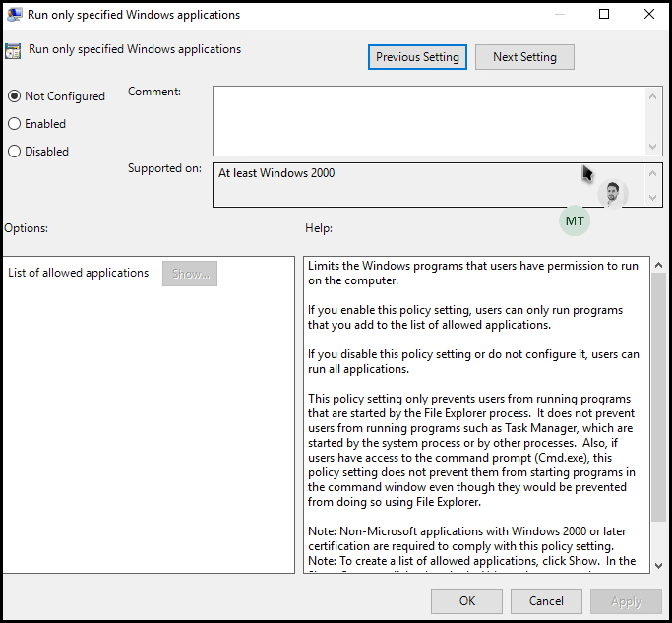
Task: Click the round profile photo thumbnail
Action: click(x=612, y=193)
